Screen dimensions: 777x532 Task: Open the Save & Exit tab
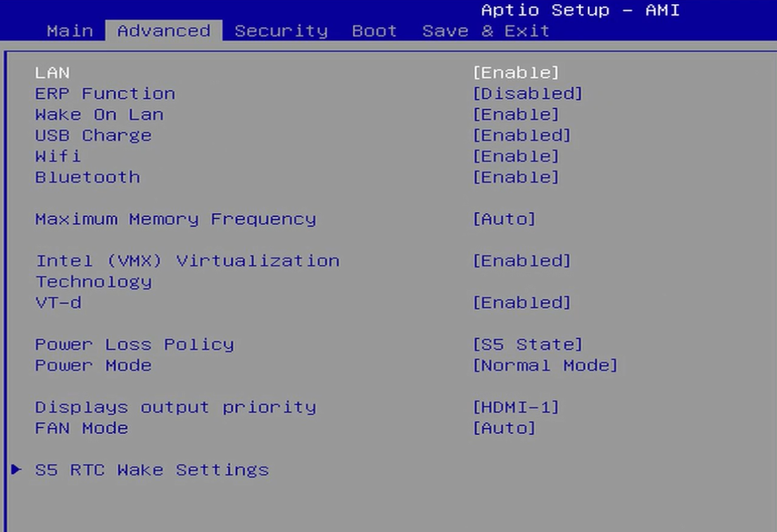click(x=486, y=31)
